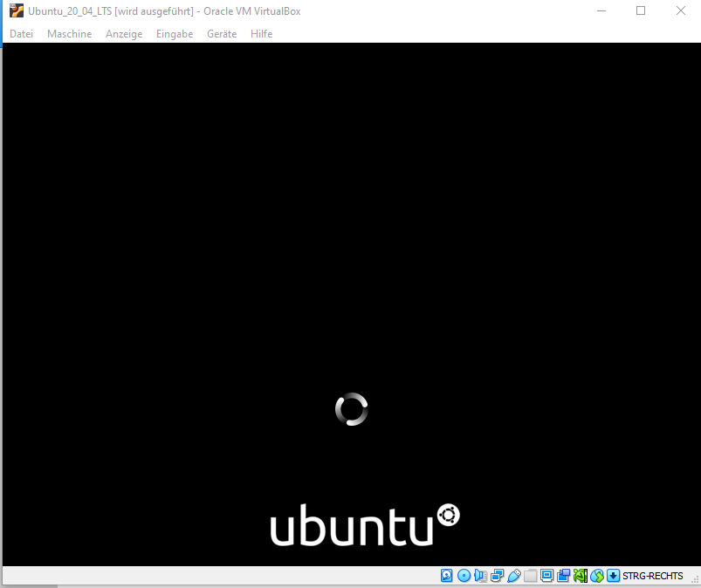This screenshot has width=701, height=588.
Task: Open the Geräte menu
Action: (x=222, y=34)
